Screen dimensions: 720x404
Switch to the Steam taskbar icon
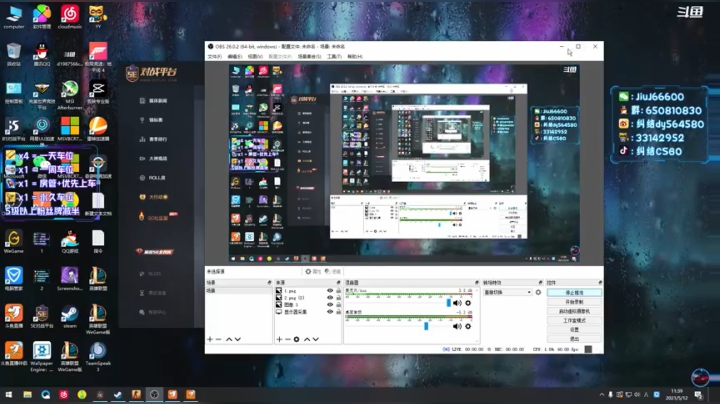click(118, 394)
